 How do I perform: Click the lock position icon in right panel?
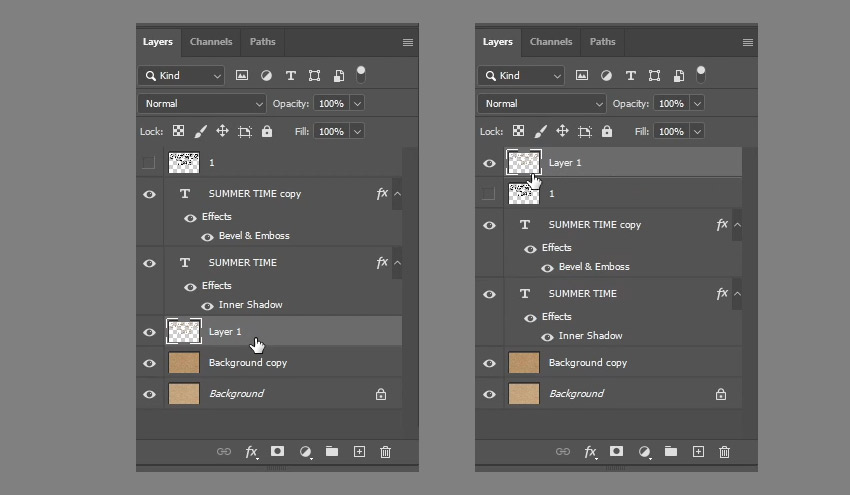pos(562,131)
